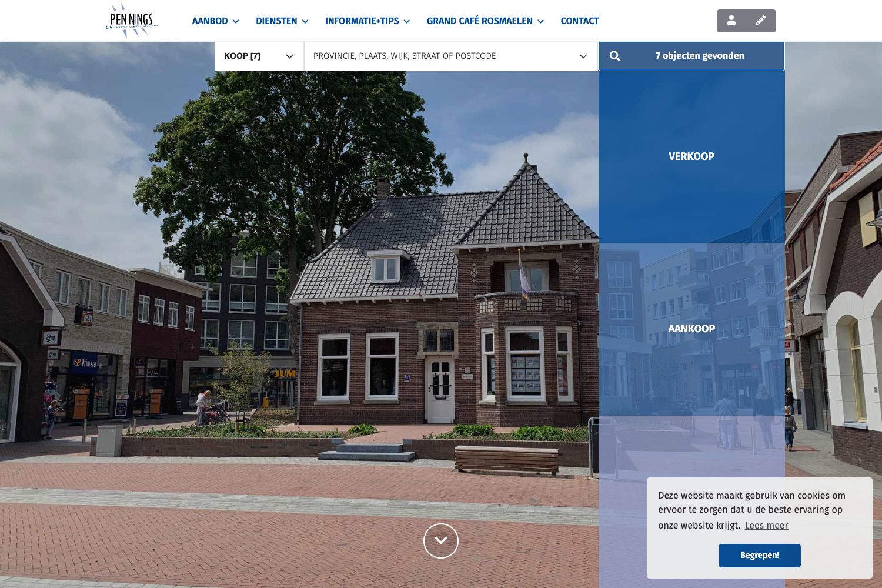
Task: Open the location field dropdown chevron
Action: [583, 56]
